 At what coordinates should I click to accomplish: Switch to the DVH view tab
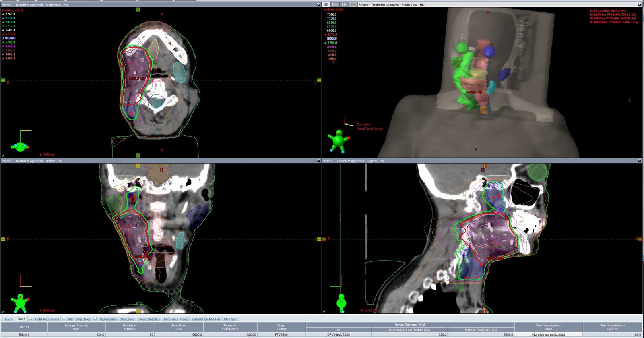pos(335,5)
